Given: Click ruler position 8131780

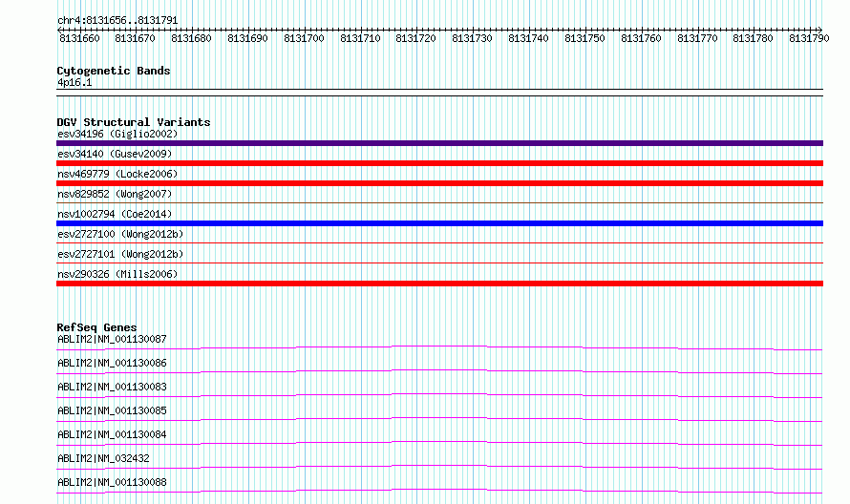Looking at the screenshot, I should [x=753, y=38].
